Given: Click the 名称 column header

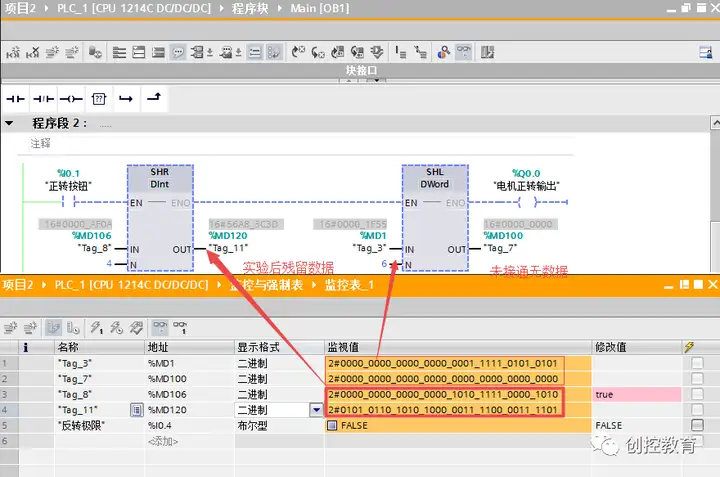Looking at the screenshot, I should pos(100,347).
